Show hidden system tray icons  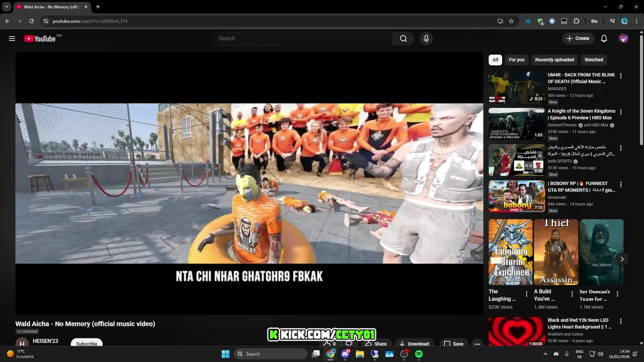tap(545, 354)
